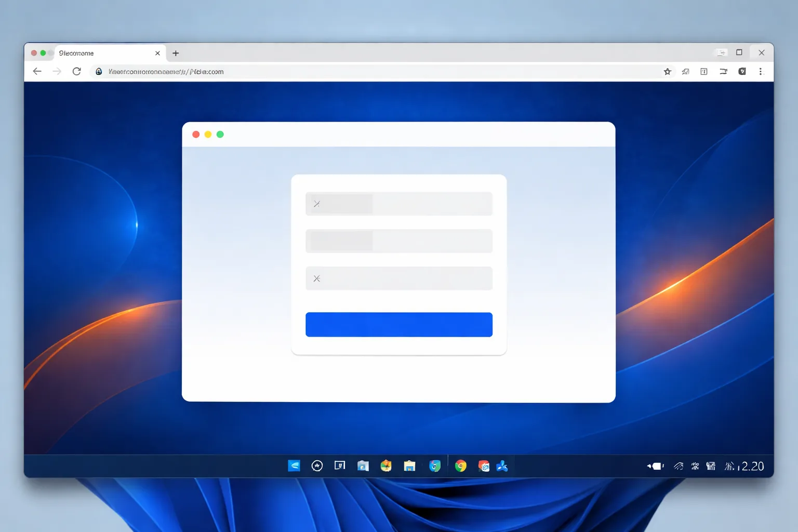Image resolution: width=798 pixels, height=532 pixels.
Task: Click the first form input field
Action: (x=399, y=204)
